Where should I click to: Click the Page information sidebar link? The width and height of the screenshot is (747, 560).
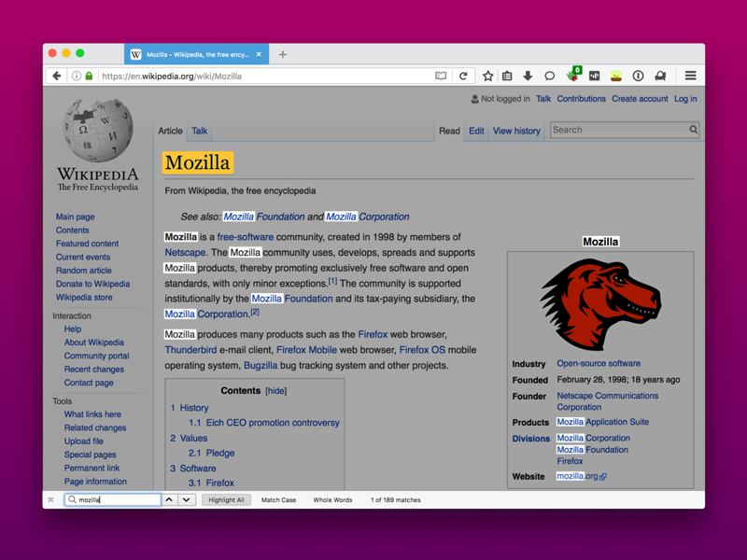(x=95, y=482)
